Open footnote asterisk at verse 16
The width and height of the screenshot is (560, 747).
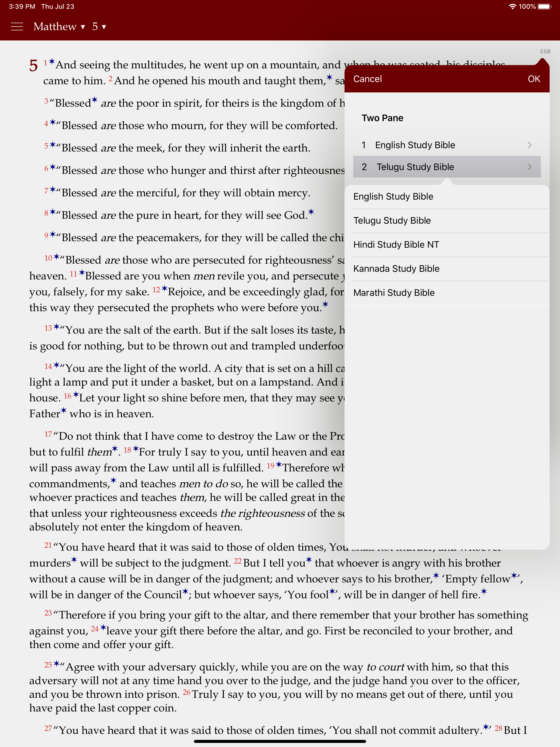click(76, 395)
